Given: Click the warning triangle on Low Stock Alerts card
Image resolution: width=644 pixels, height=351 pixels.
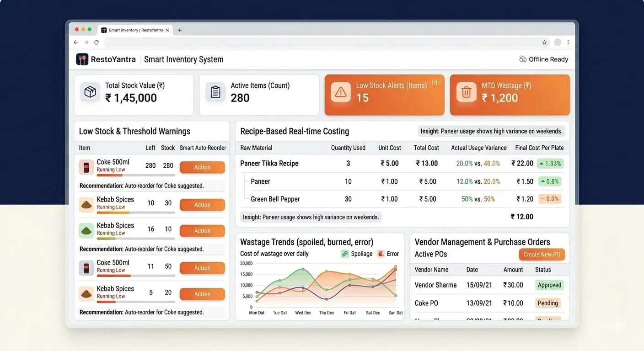Looking at the screenshot, I should click(x=340, y=92).
